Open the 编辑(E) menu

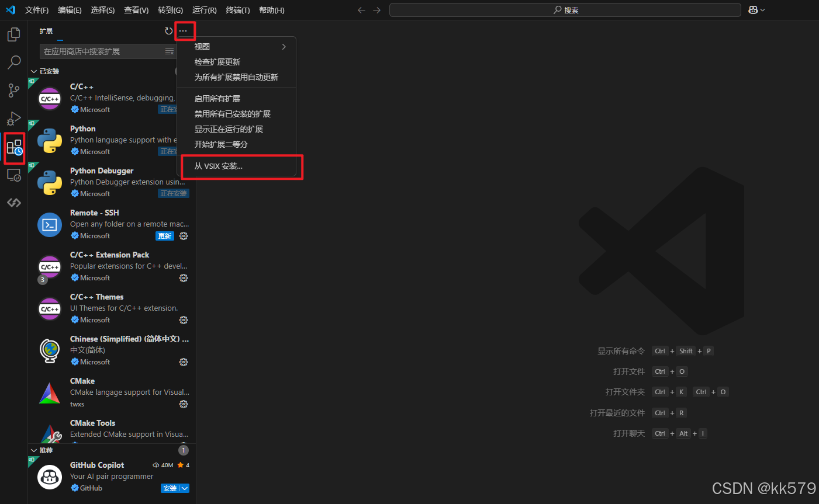coord(70,10)
